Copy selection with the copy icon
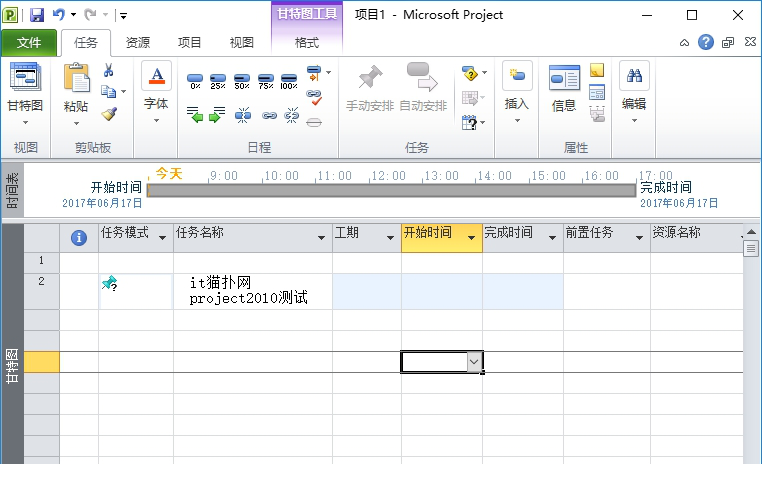 tap(108, 91)
